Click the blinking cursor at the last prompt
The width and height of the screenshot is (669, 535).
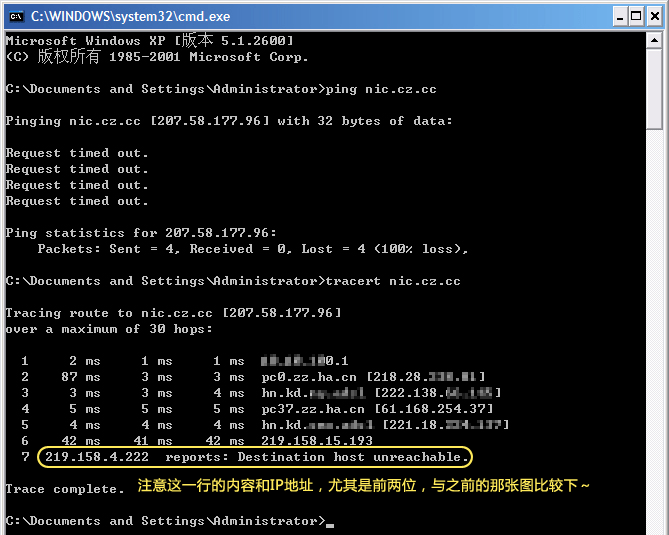(330, 522)
